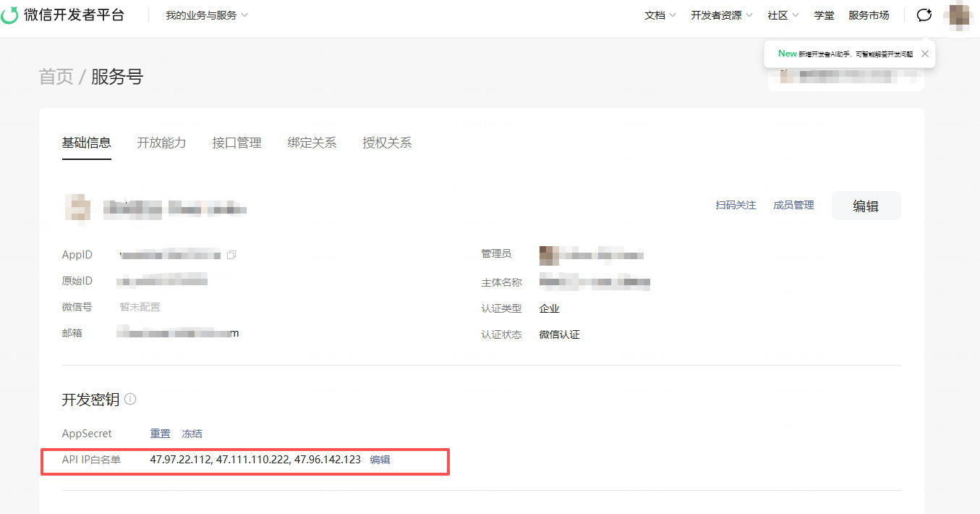The width and height of the screenshot is (980, 514).
Task: Click the New AI助手 notification text
Action: click(845, 54)
